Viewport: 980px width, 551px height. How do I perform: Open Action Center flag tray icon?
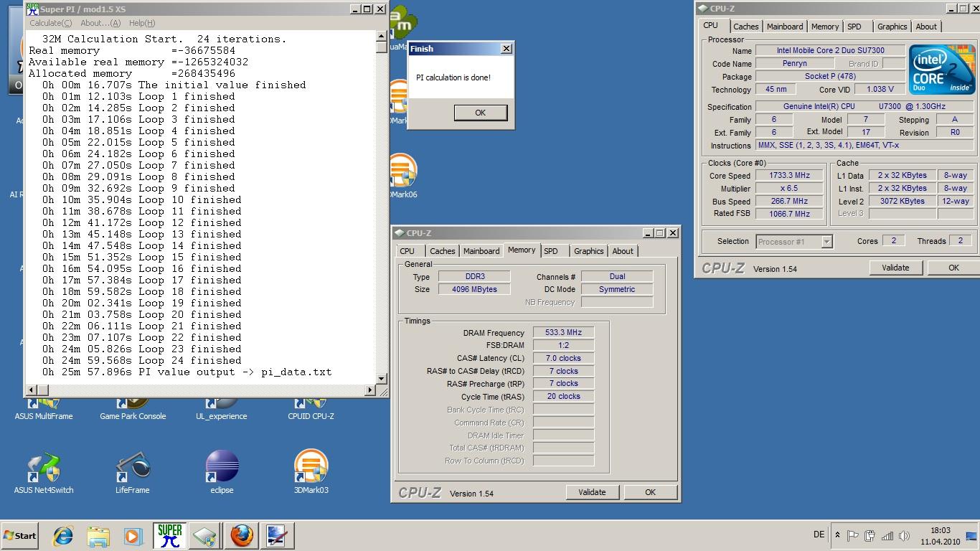tap(853, 535)
